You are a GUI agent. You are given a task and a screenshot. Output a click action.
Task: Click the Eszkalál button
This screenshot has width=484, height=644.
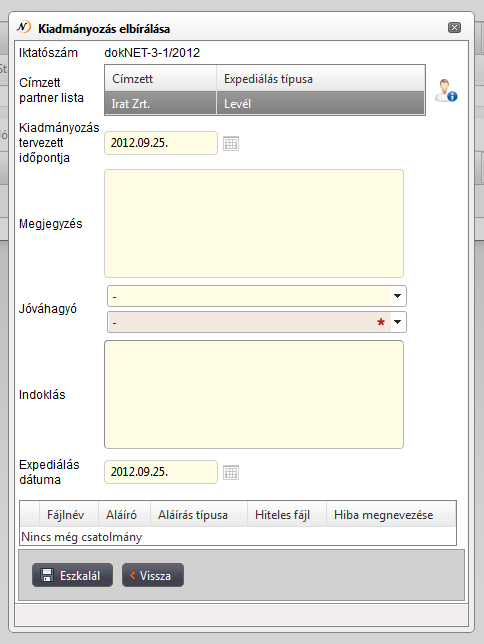(x=72, y=575)
